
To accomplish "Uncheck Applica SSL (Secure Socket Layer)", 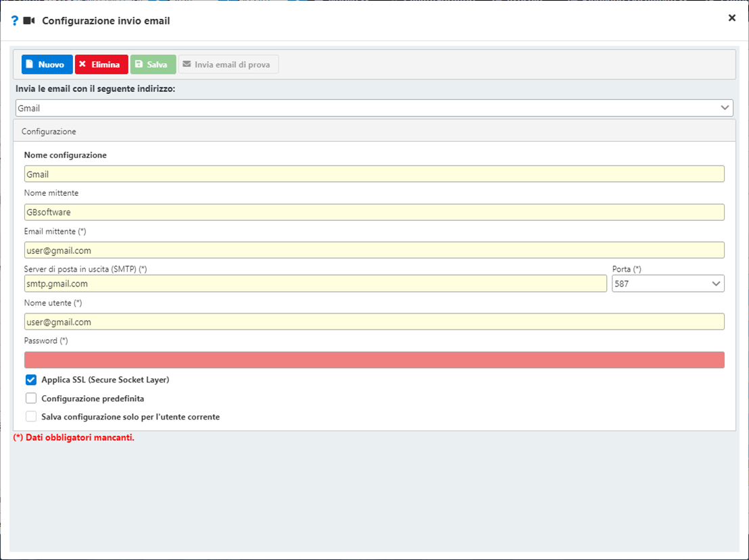I will click(31, 380).
